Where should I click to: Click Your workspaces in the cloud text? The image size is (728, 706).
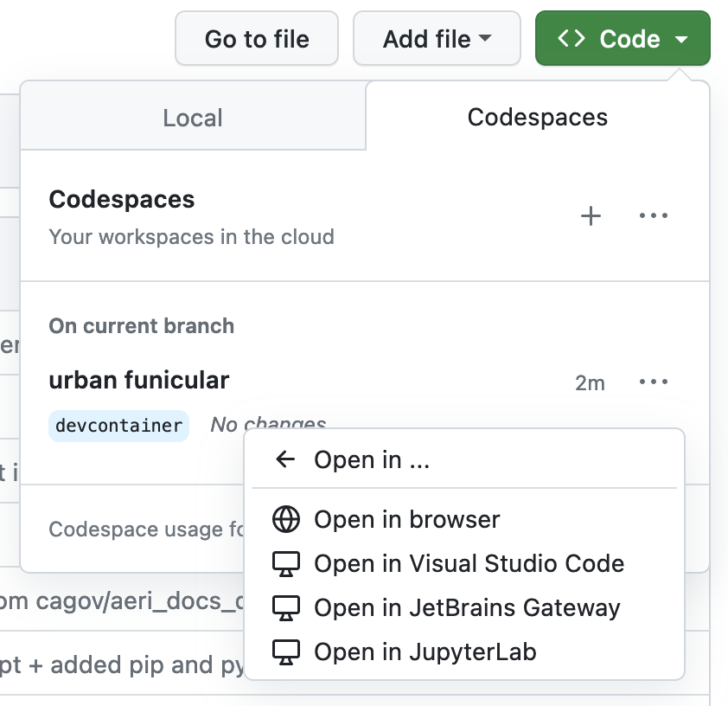191,237
